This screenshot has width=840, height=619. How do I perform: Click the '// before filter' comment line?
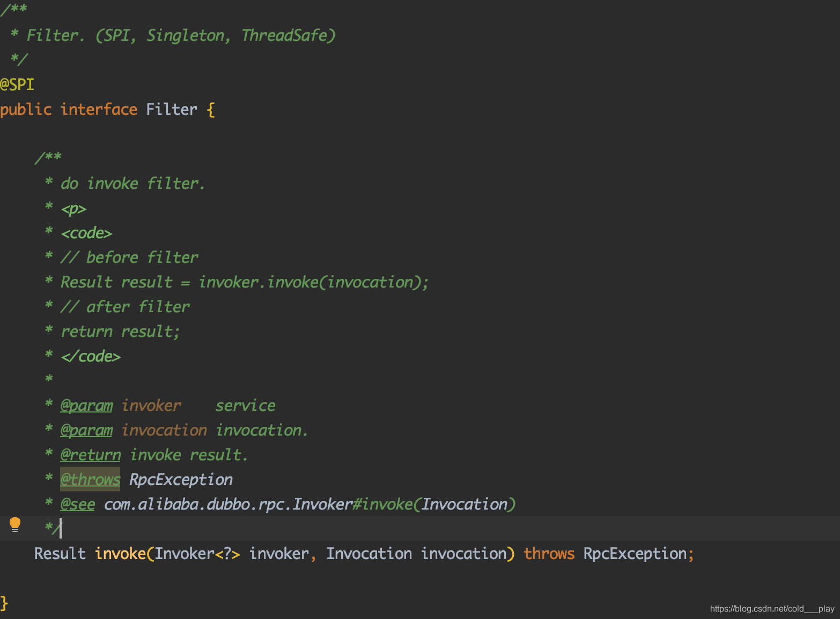[x=129, y=257]
